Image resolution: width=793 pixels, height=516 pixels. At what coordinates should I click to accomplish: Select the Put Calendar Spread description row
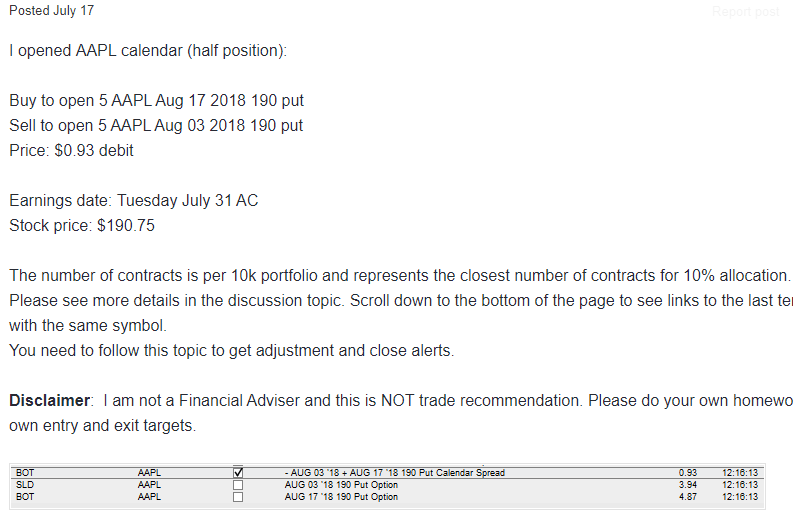point(394,472)
